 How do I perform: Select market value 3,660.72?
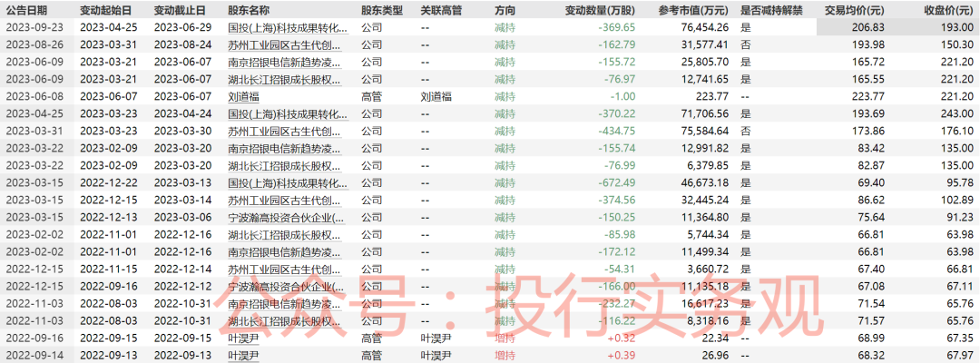(708, 270)
